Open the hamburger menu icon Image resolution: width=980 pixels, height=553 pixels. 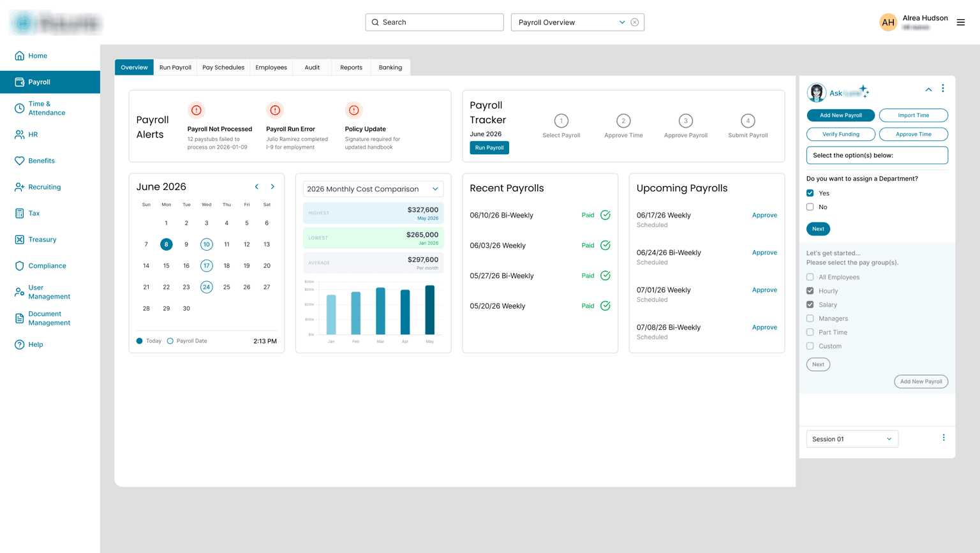[x=960, y=22]
